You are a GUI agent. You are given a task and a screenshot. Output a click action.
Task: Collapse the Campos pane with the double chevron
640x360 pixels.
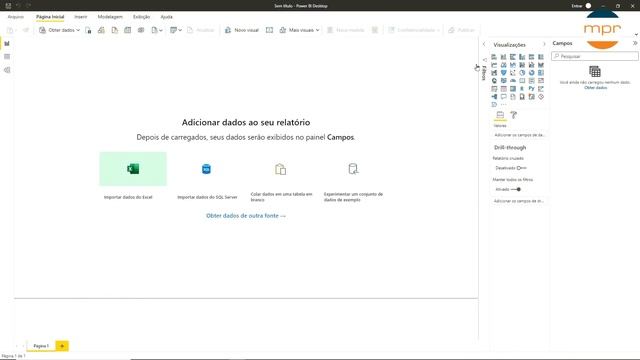(635, 43)
